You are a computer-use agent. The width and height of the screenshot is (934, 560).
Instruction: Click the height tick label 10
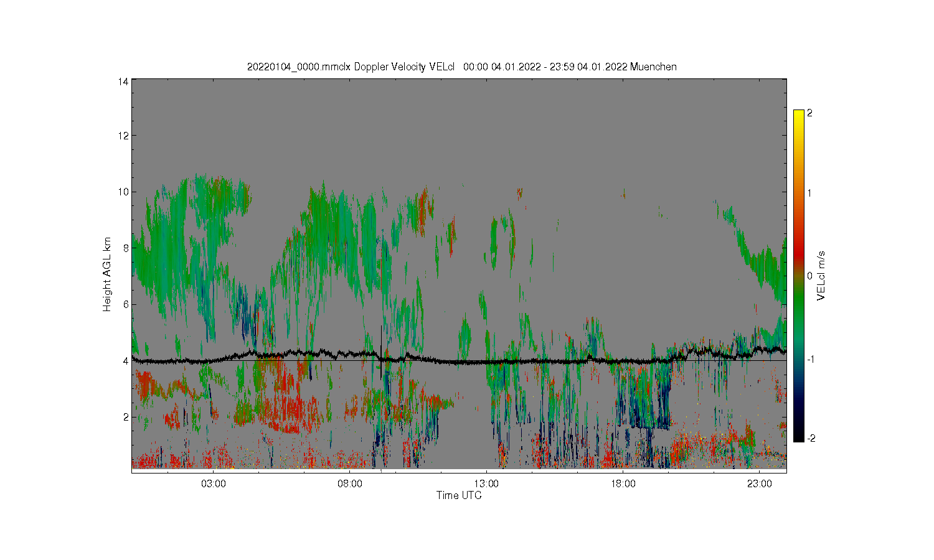click(124, 192)
